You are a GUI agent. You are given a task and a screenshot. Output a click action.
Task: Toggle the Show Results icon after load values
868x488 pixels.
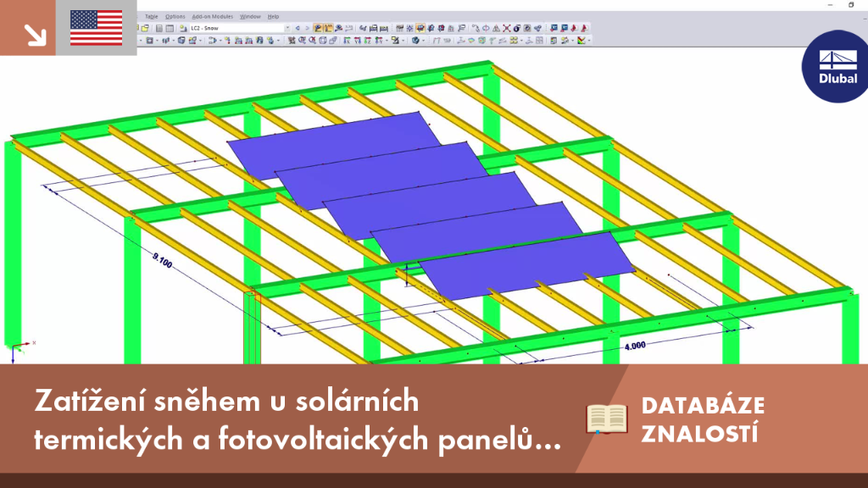tap(339, 28)
